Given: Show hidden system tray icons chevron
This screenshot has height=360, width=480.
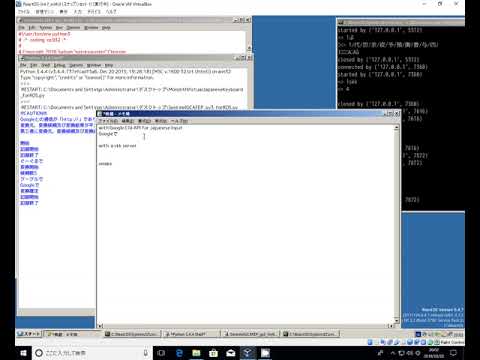Looking at the screenshot, I should pyautogui.click(x=393, y=353).
